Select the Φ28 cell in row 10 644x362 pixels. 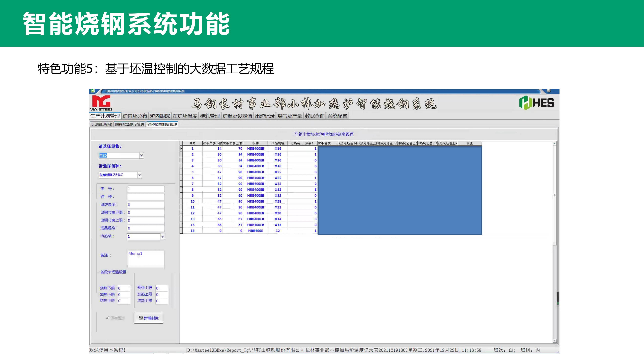click(278, 201)
